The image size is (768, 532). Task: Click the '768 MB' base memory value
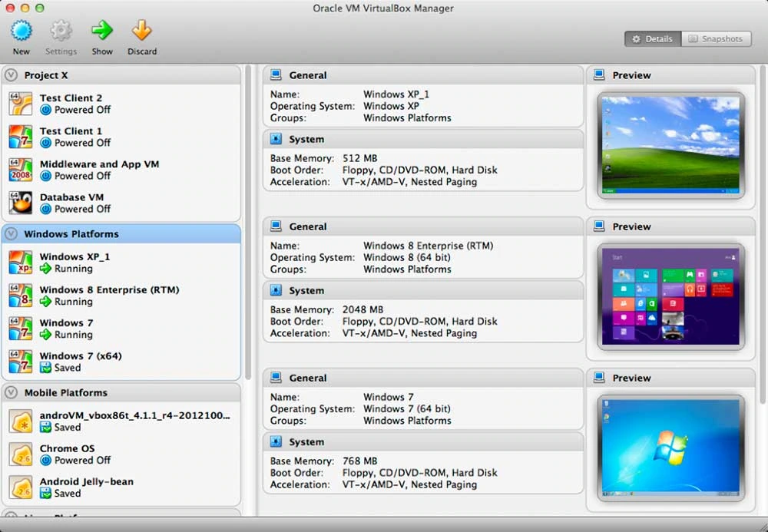pyautogui.click(x=360, y=461)
